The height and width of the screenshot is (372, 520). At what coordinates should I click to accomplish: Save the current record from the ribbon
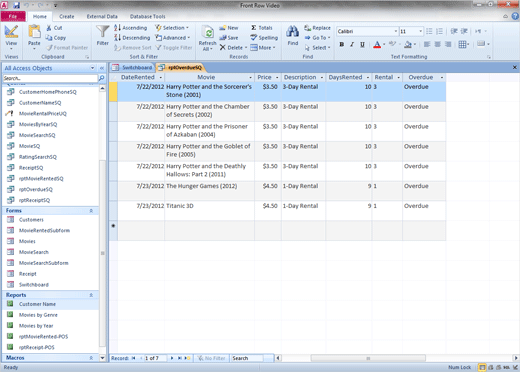click(229, 38)
